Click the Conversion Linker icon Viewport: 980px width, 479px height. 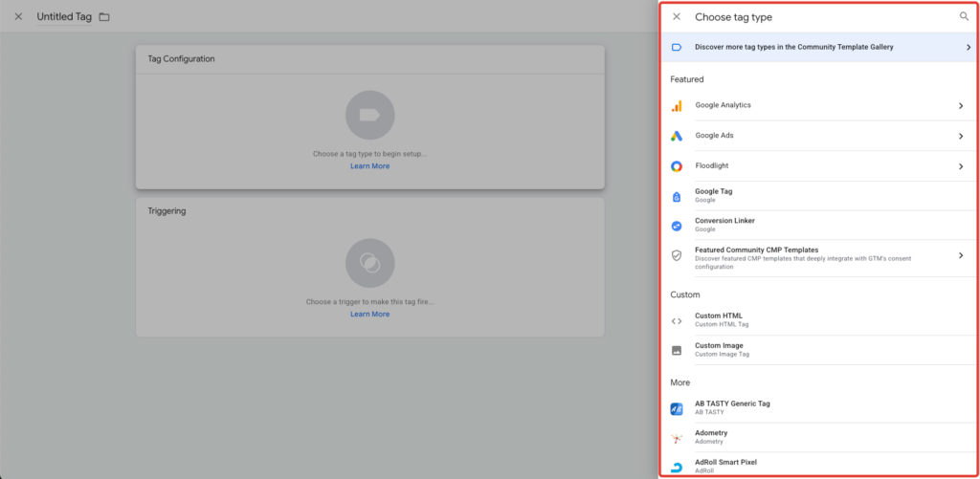tap(677, 226)
